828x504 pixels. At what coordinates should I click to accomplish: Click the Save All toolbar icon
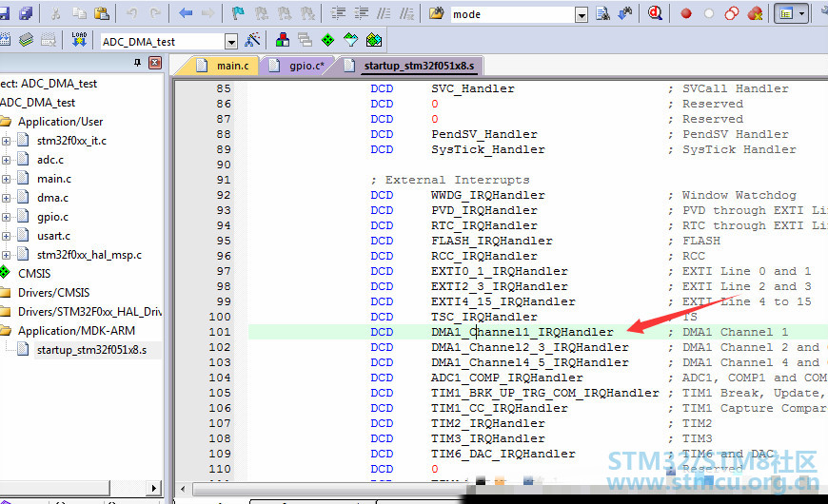[x=26, y=14]
